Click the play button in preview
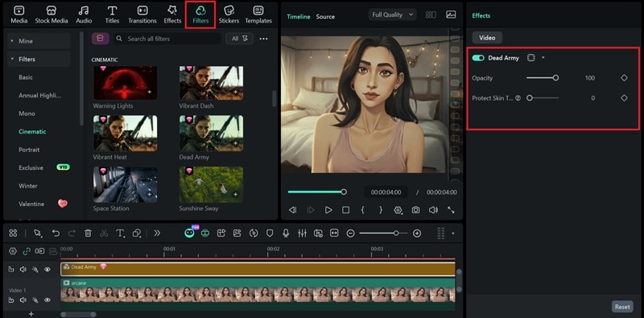Viewport: 644px width, 318px height. (328, 210)
